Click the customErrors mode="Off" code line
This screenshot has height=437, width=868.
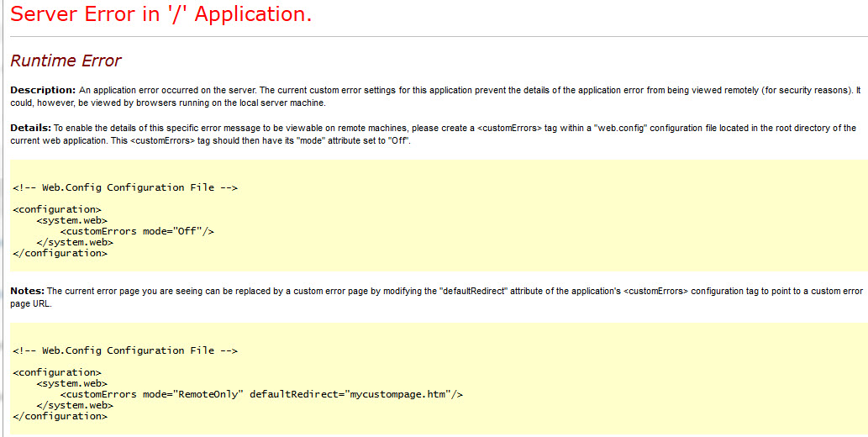(137, 231)
